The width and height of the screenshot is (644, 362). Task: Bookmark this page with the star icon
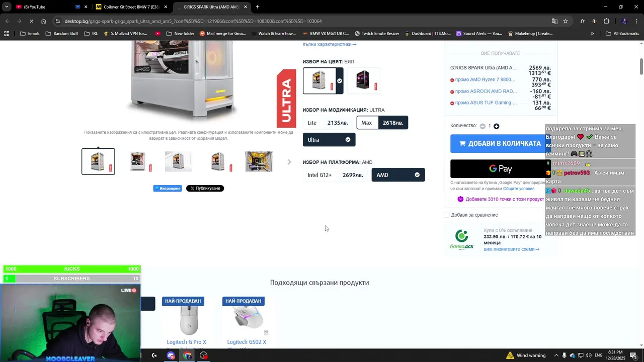coord(566,21)
